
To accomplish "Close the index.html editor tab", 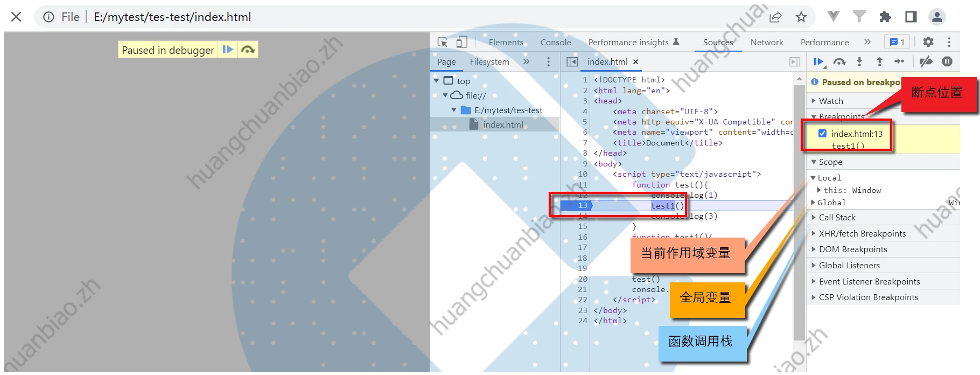I will coord(635,62).
